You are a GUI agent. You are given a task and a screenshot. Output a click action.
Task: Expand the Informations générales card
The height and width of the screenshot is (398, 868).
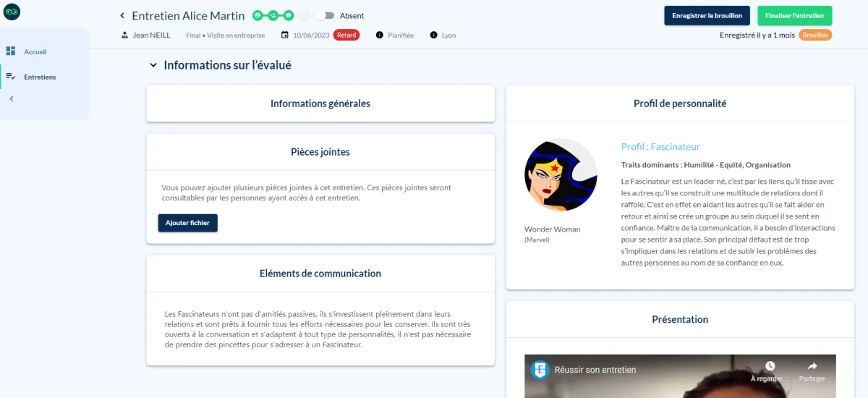coord(320,103)
